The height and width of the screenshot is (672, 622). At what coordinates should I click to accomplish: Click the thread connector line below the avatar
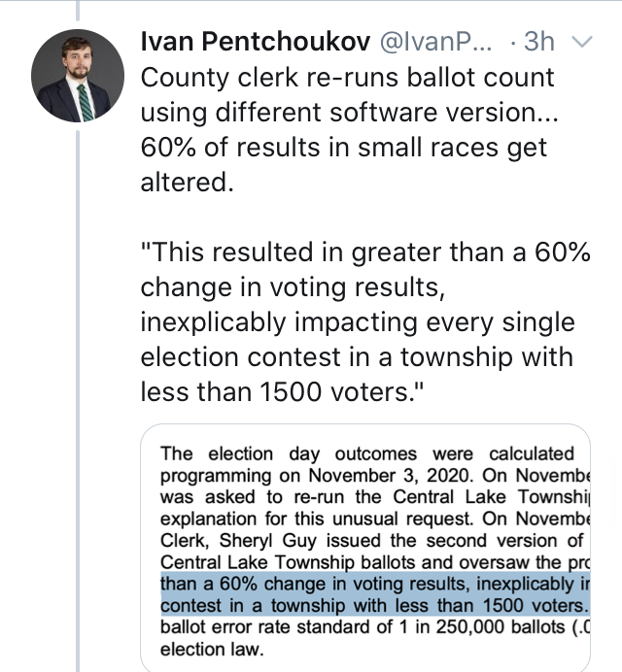tap(78, 401)
